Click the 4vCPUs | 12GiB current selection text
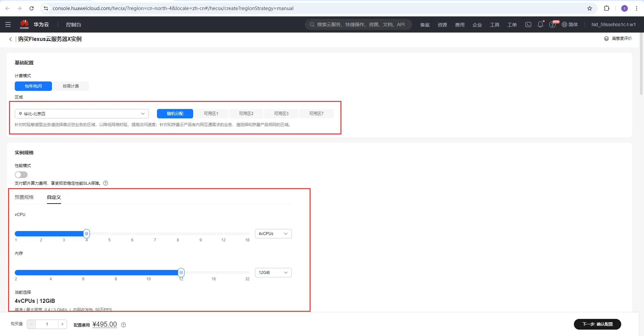The height and width of the screenshot is (336, 644). (x=35, y=301)
